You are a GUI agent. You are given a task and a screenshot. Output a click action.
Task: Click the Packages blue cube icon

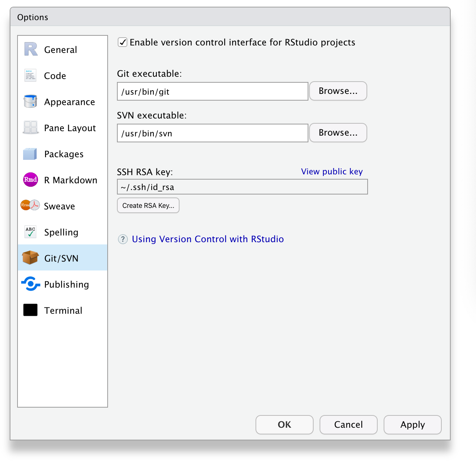coord(30,154)
